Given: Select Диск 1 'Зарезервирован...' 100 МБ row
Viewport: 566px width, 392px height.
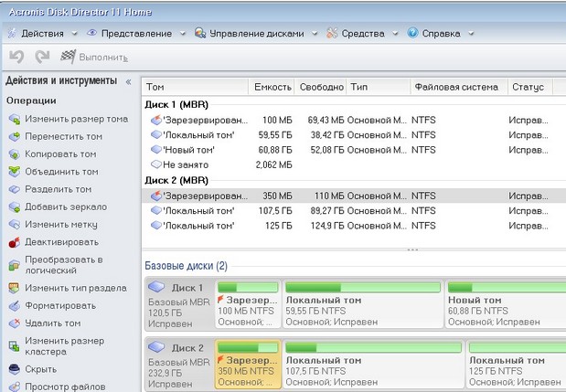Looking at the screenshot, I should (354, 120).
